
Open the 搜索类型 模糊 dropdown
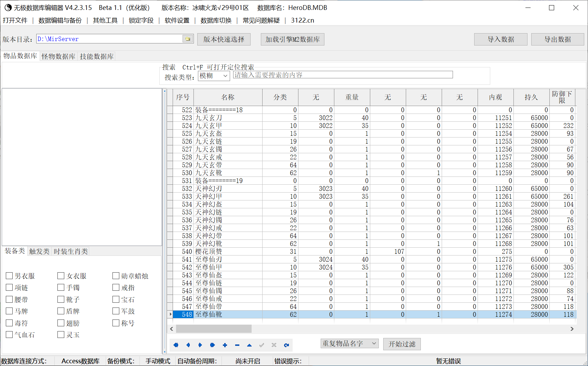coord(214,76)
